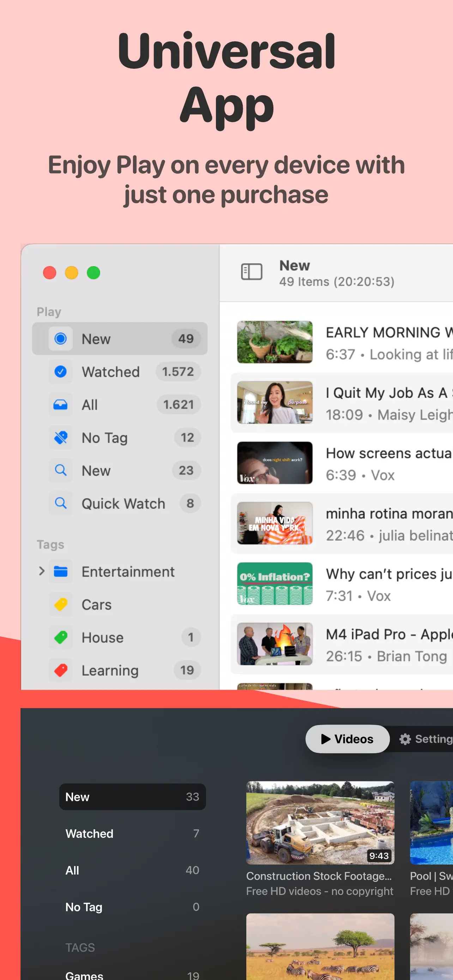
Task: Click the play triangle on the Videos tab
Action: (x=325, y=739)
